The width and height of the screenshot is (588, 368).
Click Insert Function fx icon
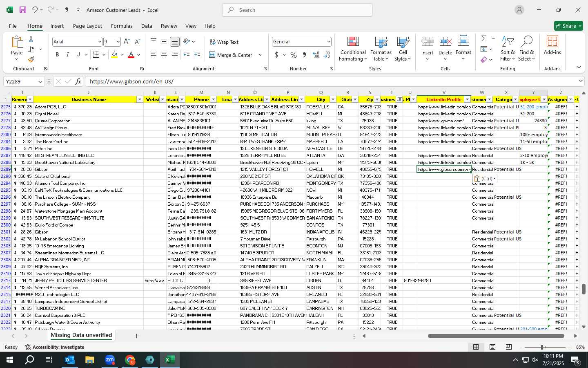coord(78,81)
